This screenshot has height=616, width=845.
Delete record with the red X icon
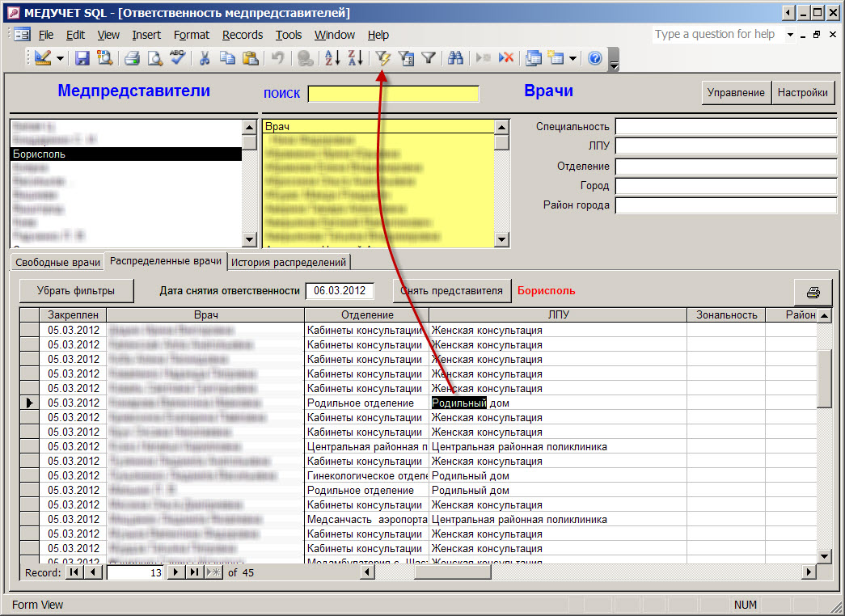pyautogui.click(x=505, y=57)
